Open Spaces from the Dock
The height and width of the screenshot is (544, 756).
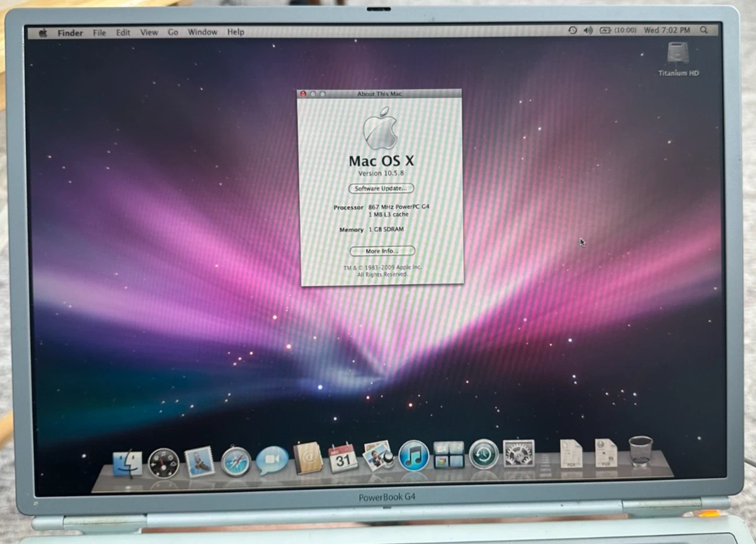[x=449, y=454]
